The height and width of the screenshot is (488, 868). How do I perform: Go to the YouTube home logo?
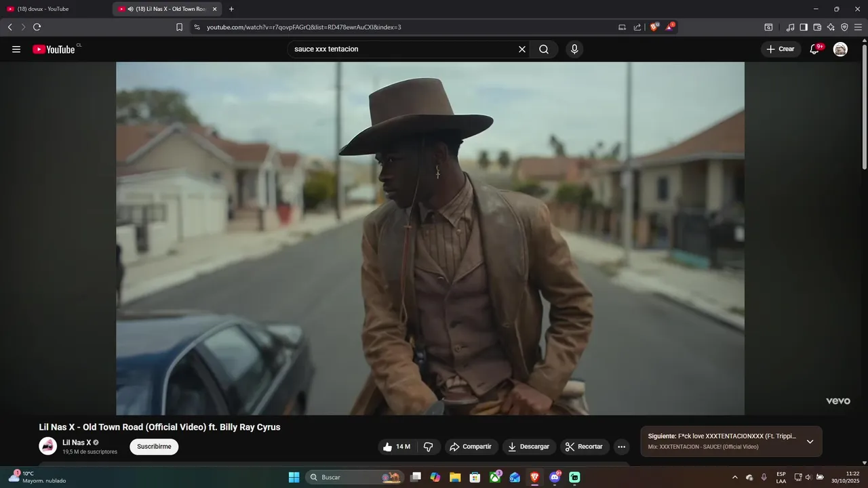(x=54, y=49)
